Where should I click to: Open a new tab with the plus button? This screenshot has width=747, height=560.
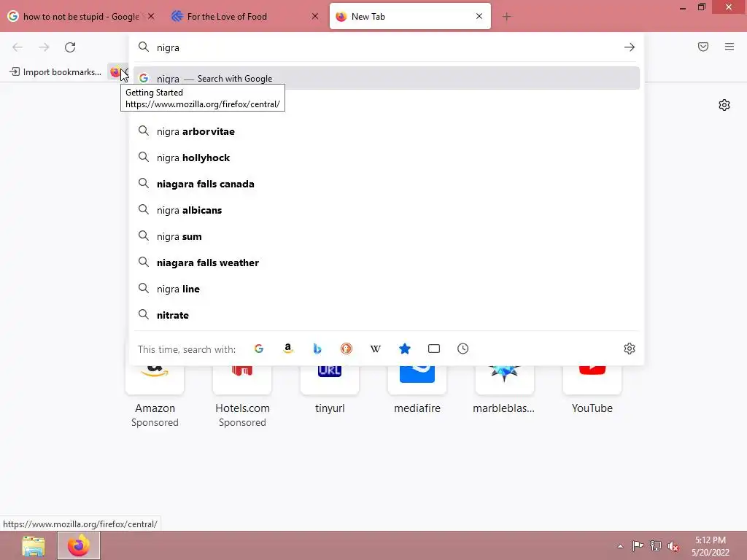coord(506,17)
